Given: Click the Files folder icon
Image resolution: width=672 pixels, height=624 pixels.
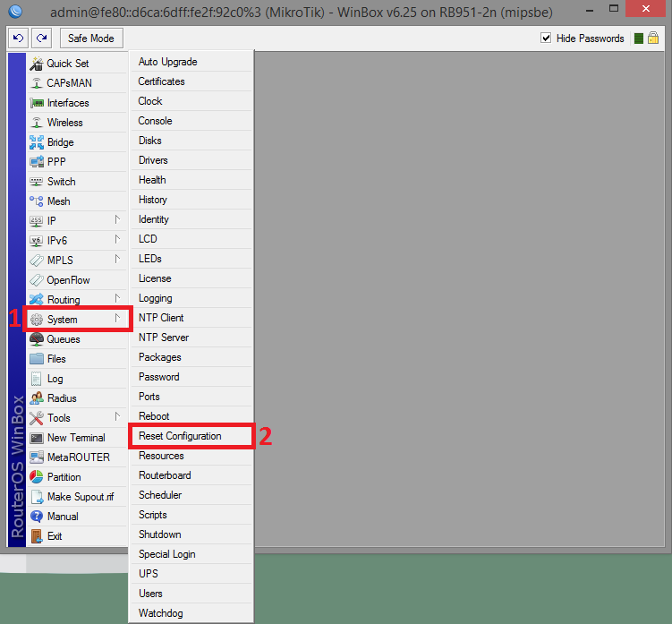Looking at the screenshot, I should click(37, 359).
